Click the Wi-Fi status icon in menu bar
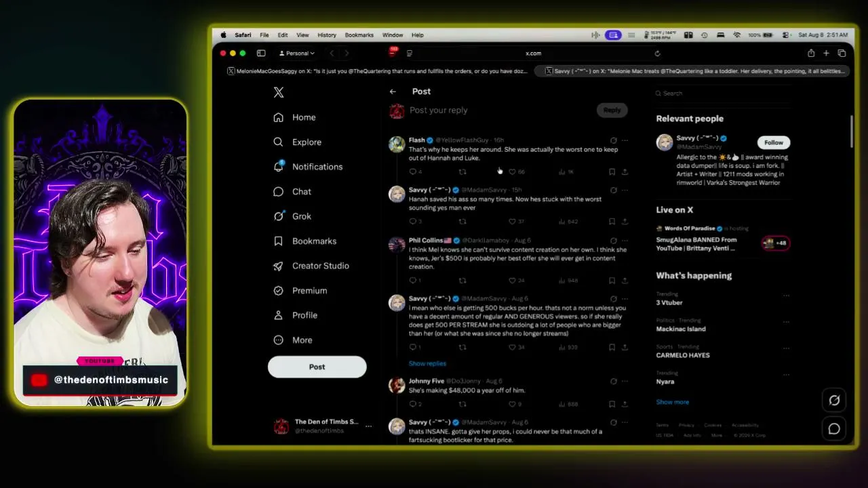 pyautogui.click(x=736, y=35)
